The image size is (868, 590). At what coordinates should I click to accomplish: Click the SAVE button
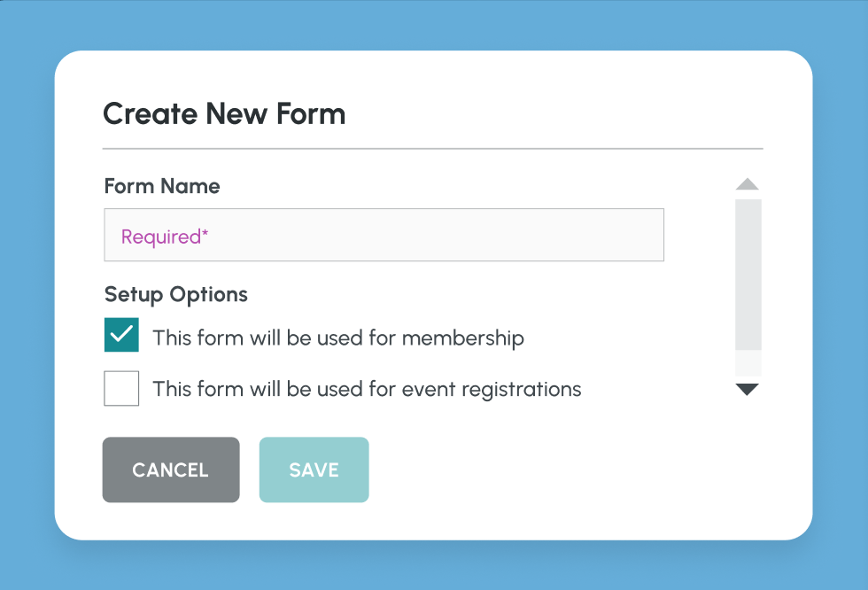(x=314, y=470)
